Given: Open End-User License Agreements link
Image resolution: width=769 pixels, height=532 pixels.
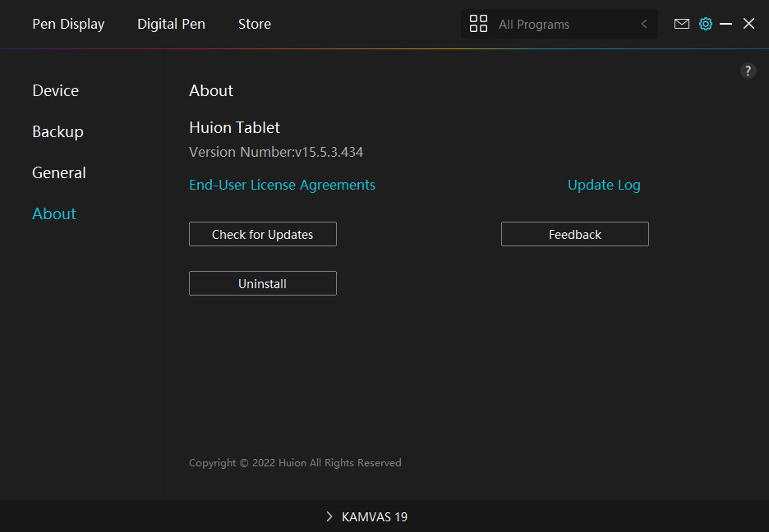Looking at the screenshot, I should 282,186.
